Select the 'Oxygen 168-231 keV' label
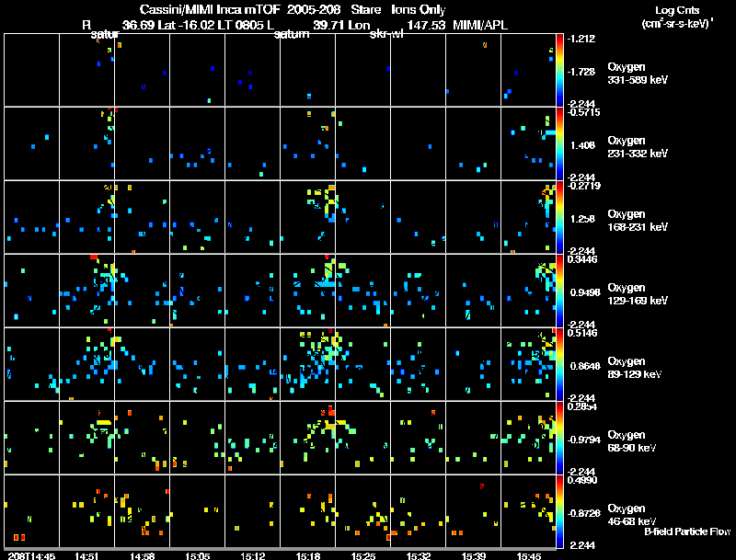The image size is (736, 560). 638,221
